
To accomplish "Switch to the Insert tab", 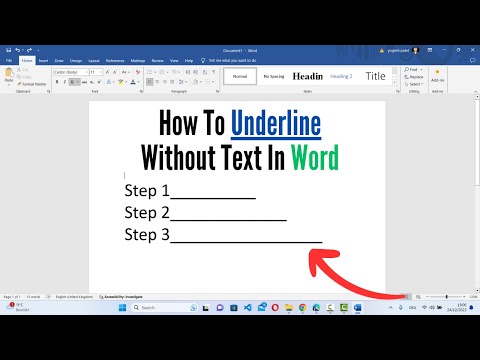I will 43,61.
